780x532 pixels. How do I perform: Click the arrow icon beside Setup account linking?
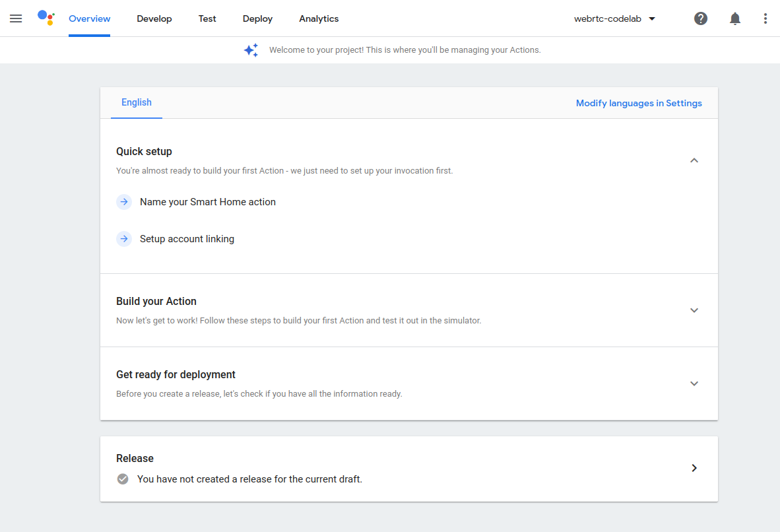coord(124,238)
